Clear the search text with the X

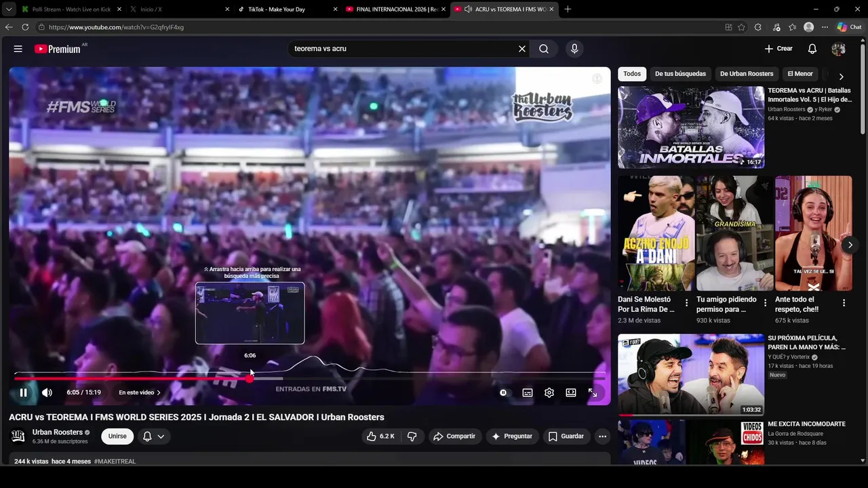(522, 49)
